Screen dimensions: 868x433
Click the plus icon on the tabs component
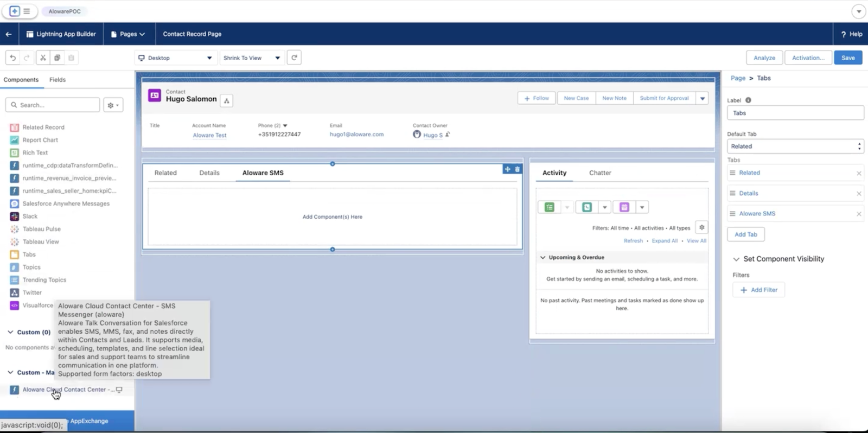pos(508,169)
